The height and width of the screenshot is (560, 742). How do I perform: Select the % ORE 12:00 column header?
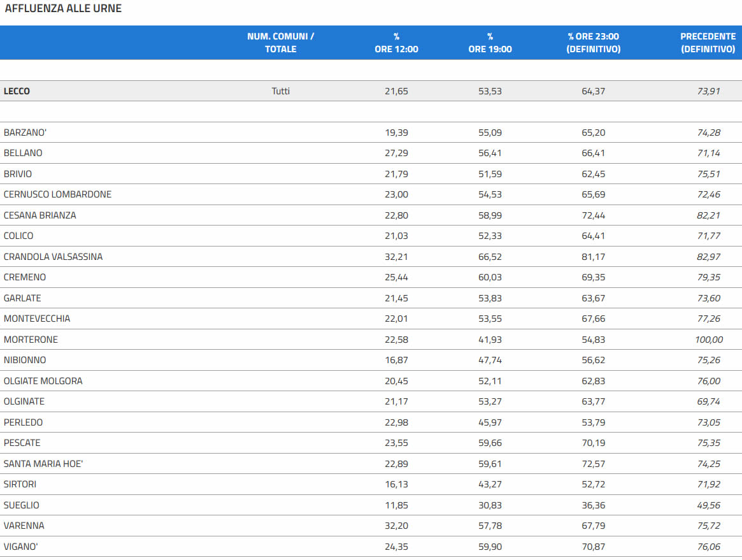tap(397, 43)
